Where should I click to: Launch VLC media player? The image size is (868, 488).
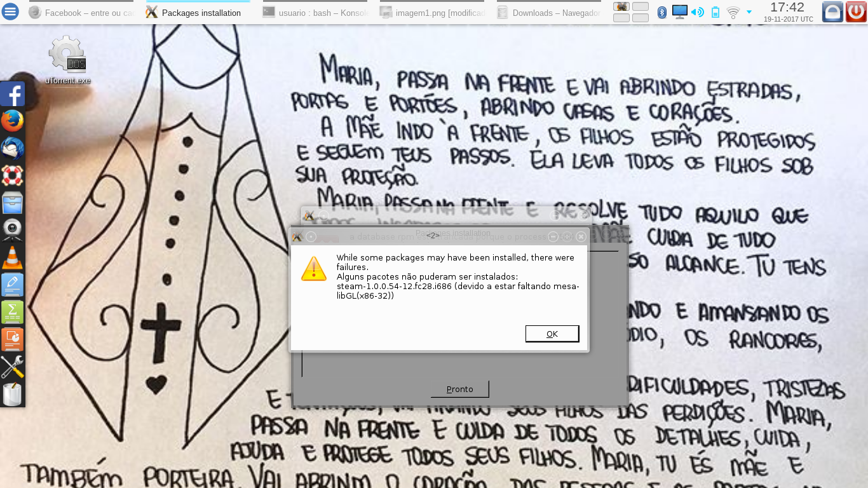click(12, 257)
